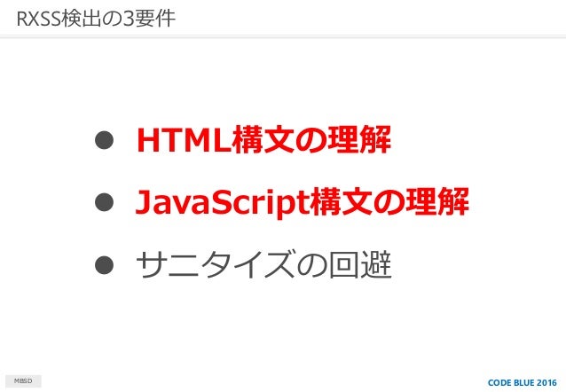Click the bullet dot before HTML構文の理解
The height and width of the screenshot is (392, 566).
(104, 140)
